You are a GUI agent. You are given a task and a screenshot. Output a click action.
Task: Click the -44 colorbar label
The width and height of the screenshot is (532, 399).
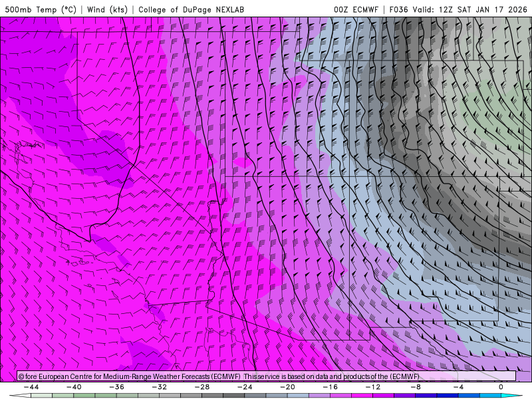click(x=31, y=387)
